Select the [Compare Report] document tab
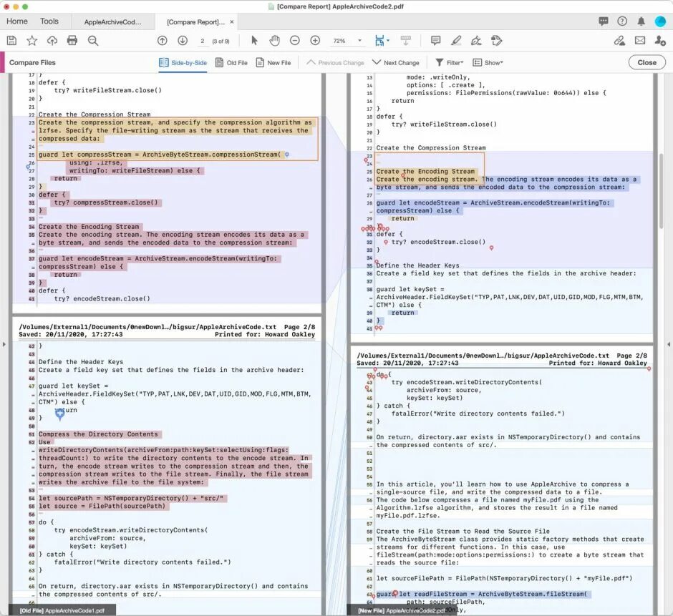 tap(195, 22)
